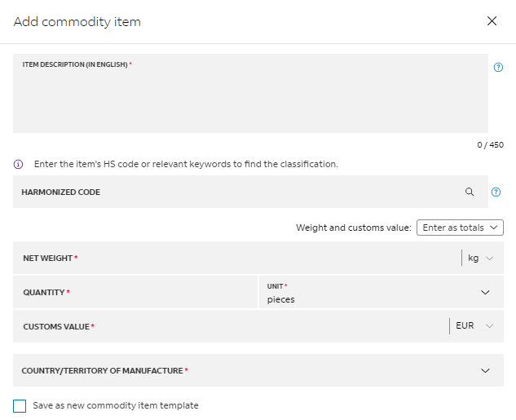Screen dimensions: 516x420
Task: Click the '0 / 450' character counter
Action: 491,145
